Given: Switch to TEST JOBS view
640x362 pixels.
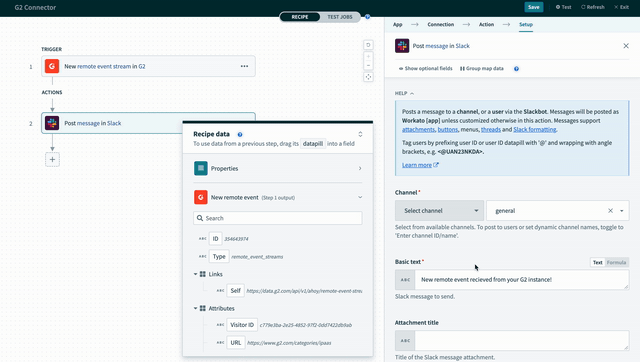Looking at the screenshot, I should [340, 17].
